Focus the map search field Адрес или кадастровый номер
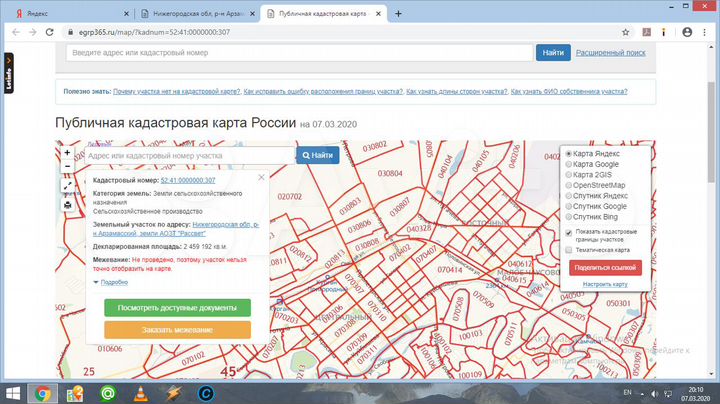 click(x=189, y=156)
